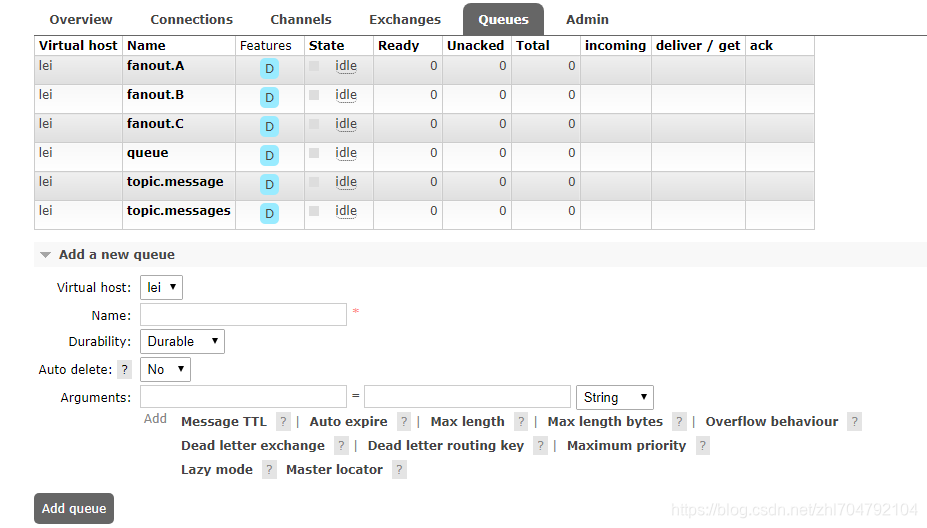
Task: Add Max length argument
Action: [468, 422]
